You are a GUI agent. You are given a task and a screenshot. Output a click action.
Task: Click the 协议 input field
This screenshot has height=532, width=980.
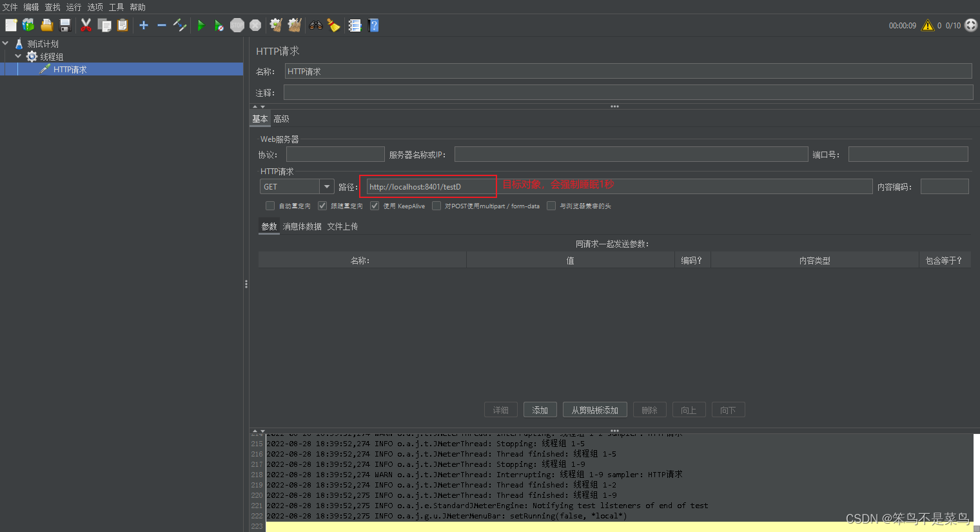click(335, 154)
